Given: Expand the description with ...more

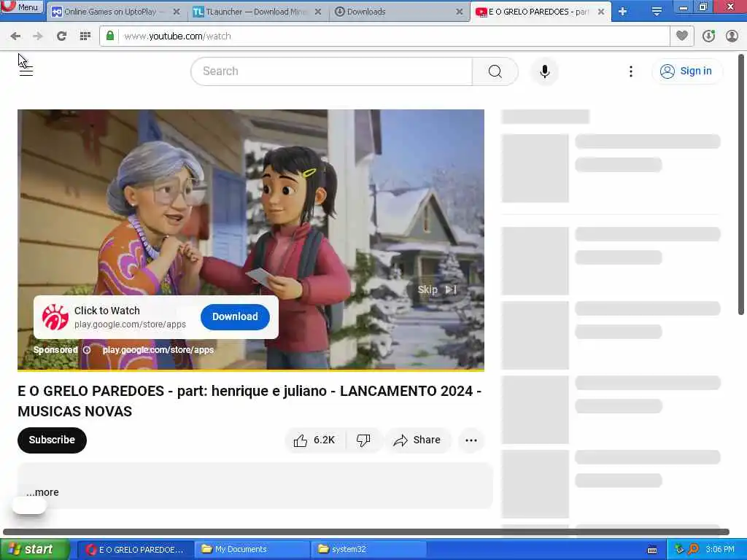Looking at the screenshot, I should (x=42, y=492).
